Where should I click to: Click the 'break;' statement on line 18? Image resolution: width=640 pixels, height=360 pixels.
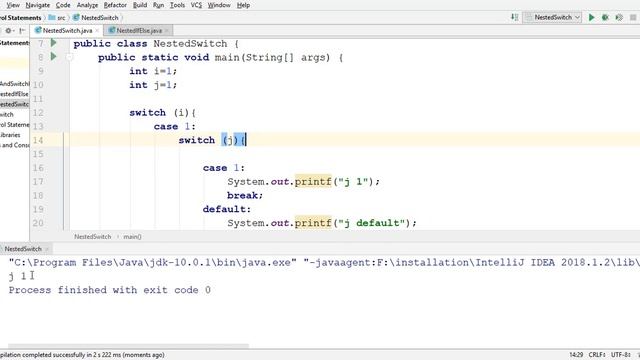click(245, 195)
